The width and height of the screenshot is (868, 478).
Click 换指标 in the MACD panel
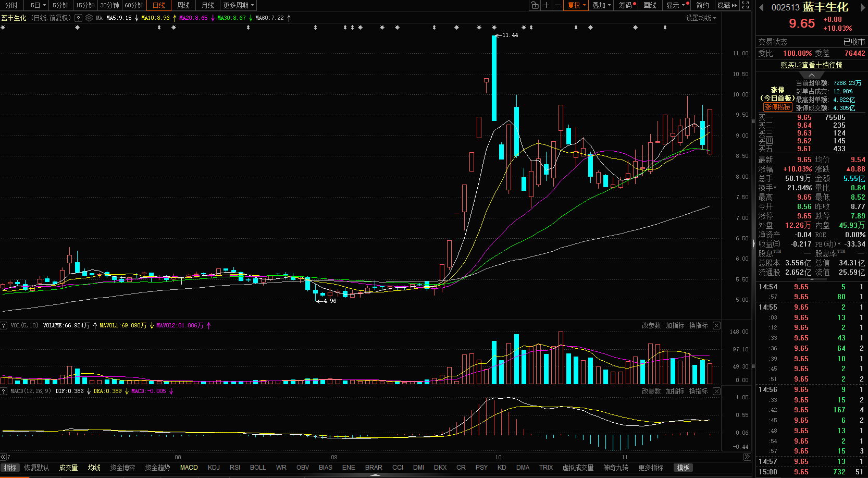tap(699, 391)
